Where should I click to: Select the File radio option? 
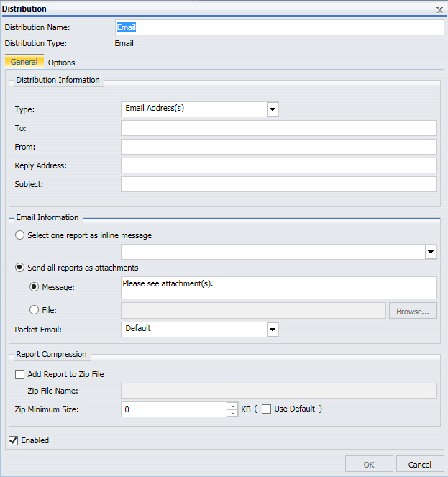(x=34, y=310)
